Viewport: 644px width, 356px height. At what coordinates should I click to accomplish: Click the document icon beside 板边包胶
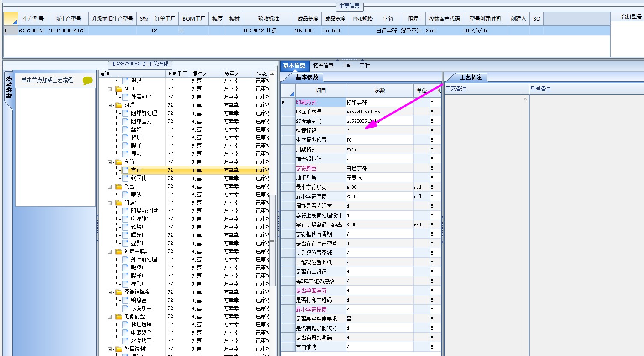click(126, 324)
